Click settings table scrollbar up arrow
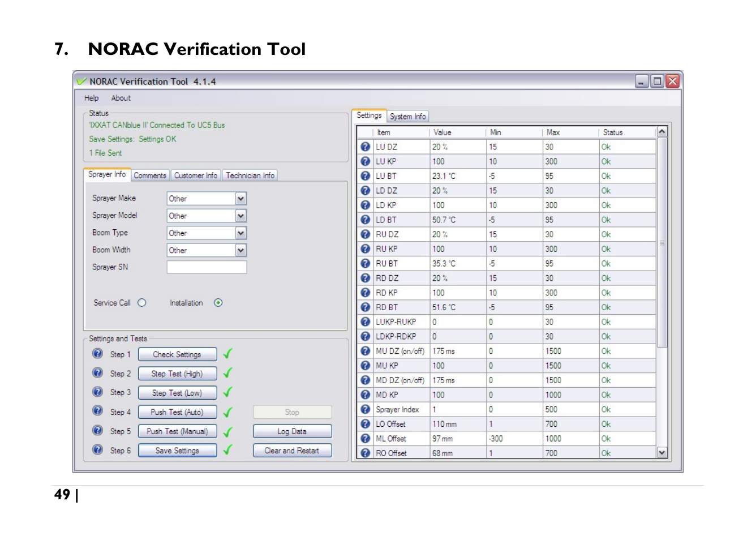 662,131
